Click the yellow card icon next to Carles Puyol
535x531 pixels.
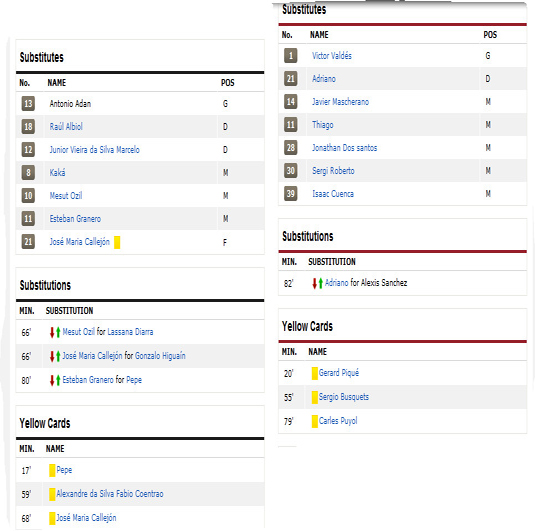pos(315,421)
